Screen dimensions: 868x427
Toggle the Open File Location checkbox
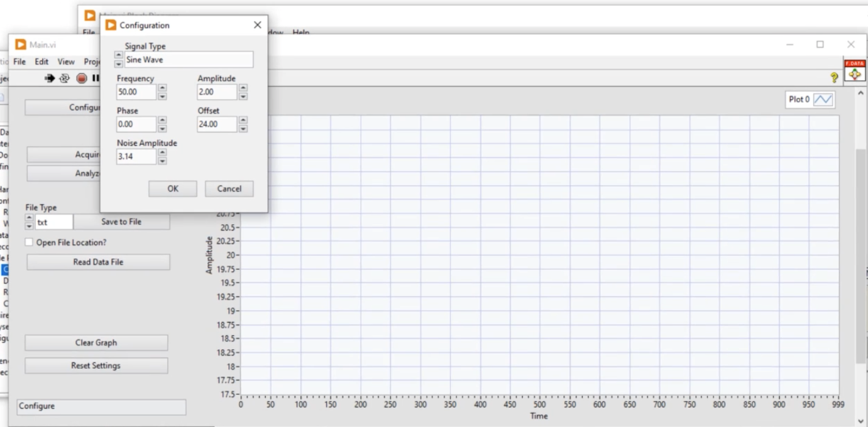(29, 242)
